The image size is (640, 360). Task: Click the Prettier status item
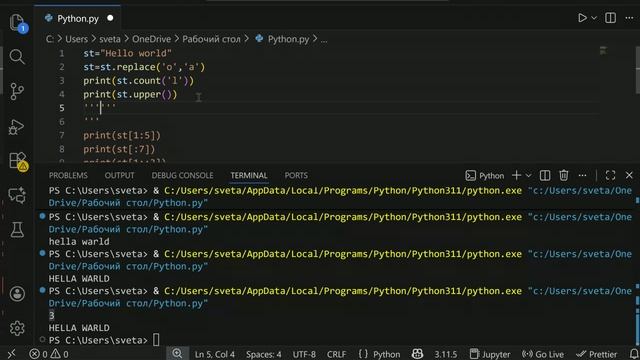[597, 354]
